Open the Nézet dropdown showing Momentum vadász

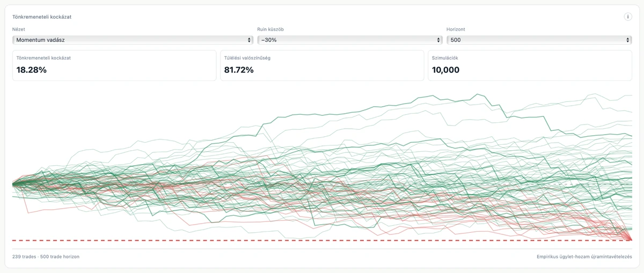click(133, 40)
